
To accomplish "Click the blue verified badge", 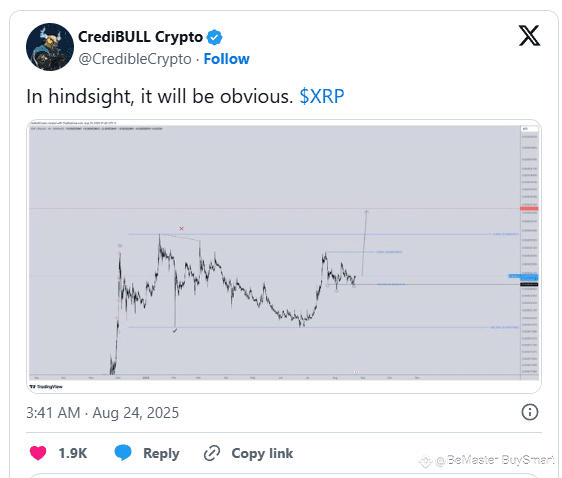I will (x=214, y=37).
